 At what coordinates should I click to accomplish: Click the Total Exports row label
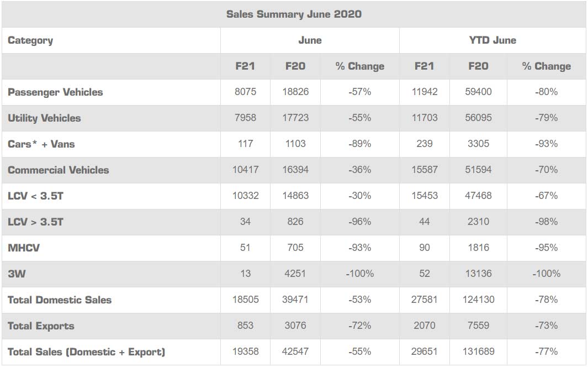point(41,326)
